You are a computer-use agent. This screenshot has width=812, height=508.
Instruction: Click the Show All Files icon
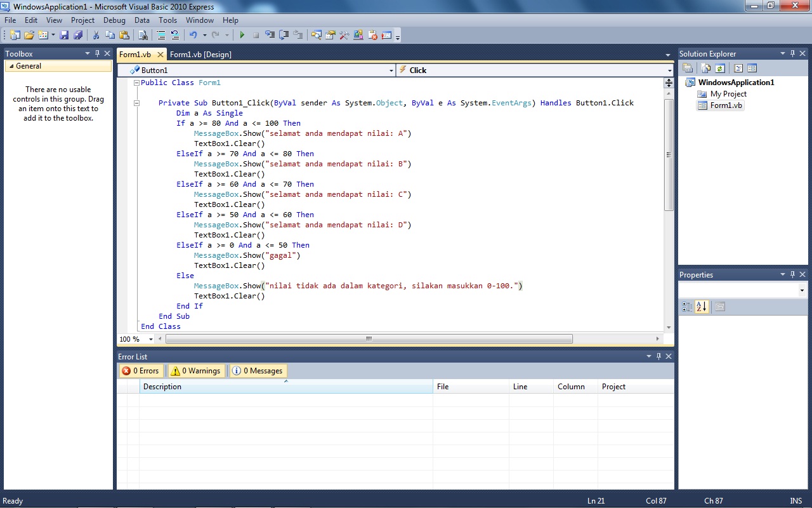[705, 68]
